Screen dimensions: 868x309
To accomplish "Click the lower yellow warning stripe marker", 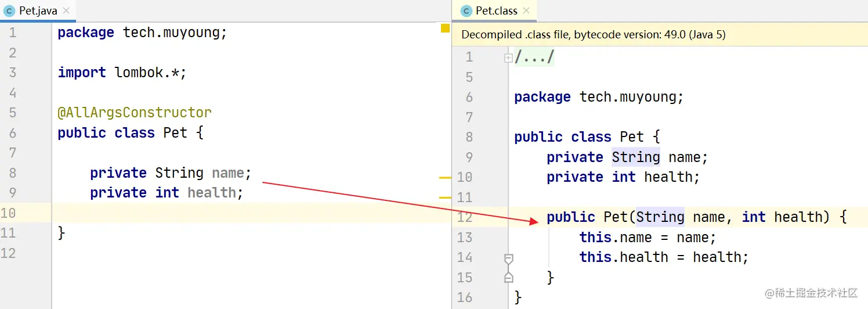I will point(445,197).
